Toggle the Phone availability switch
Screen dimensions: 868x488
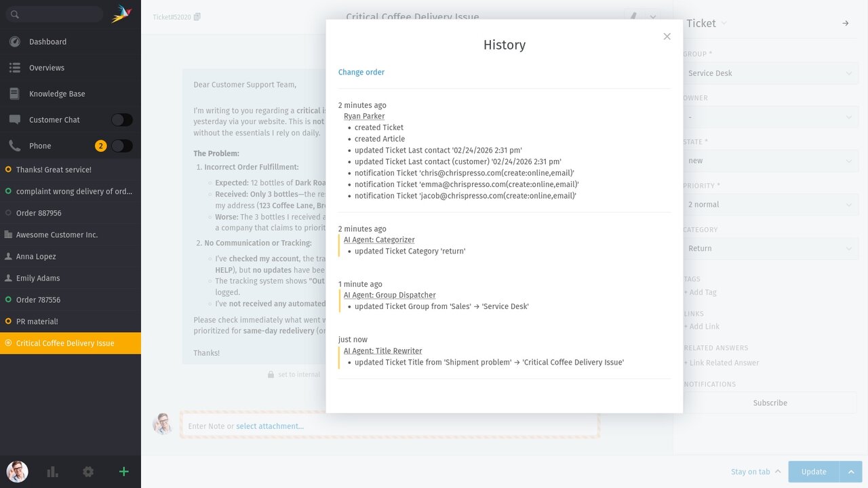coord(122,146)
